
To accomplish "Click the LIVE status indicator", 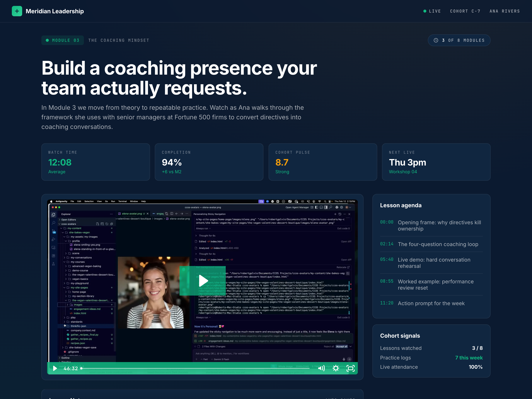I will [432, 11].
